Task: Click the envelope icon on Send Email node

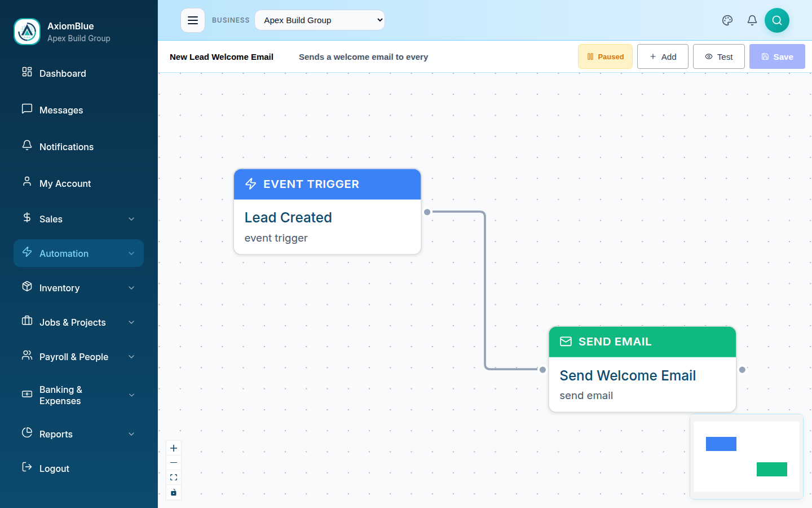Action: pos(566,341)
